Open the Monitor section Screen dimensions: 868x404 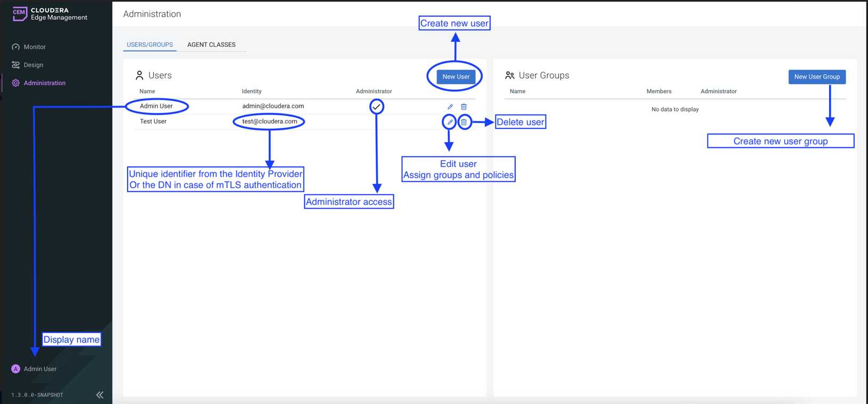[x=35, y=47]
